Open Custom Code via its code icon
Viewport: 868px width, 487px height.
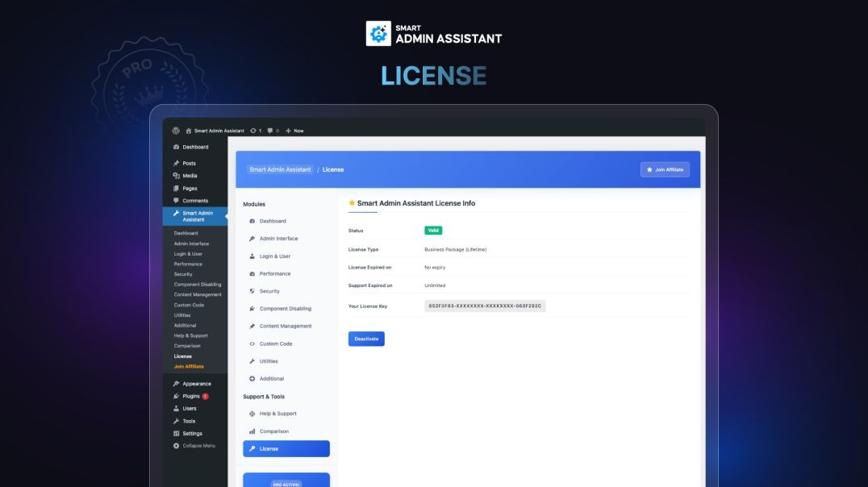[x=252, y=343]
